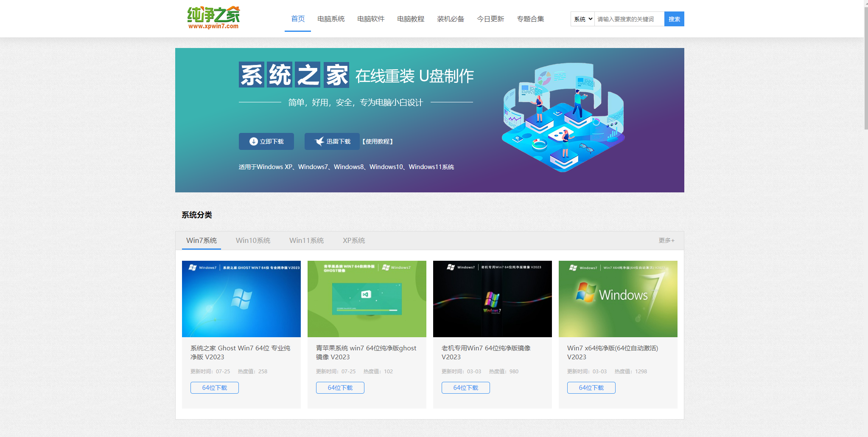Screen dimensions: 868x437
Task: Click the 简单，好用，安全 banner slogan
Action: point(356,102)
